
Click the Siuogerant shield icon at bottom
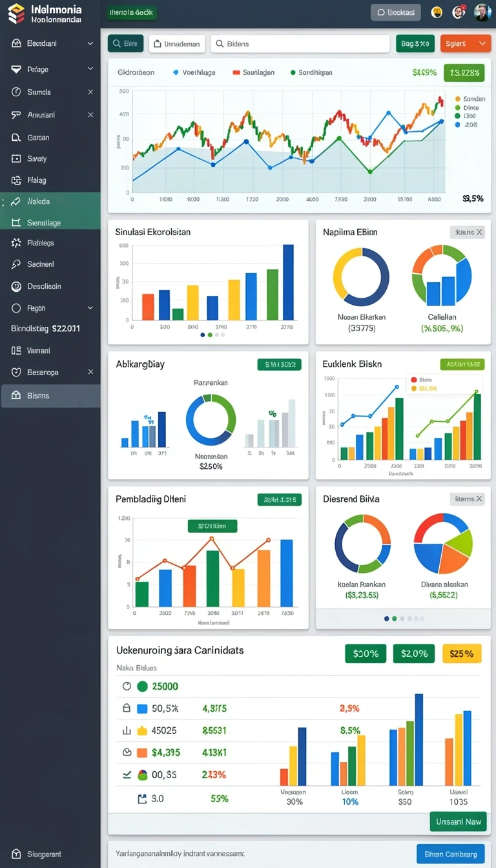click(16, 854)
